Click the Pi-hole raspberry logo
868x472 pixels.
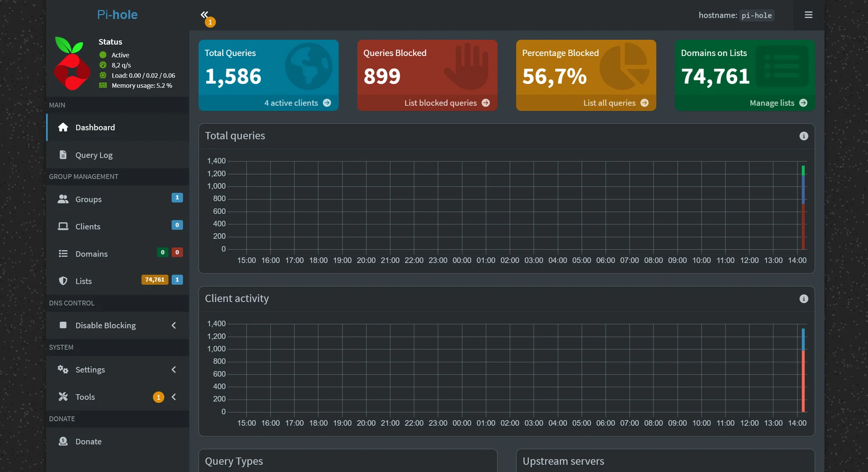point(72,64)
